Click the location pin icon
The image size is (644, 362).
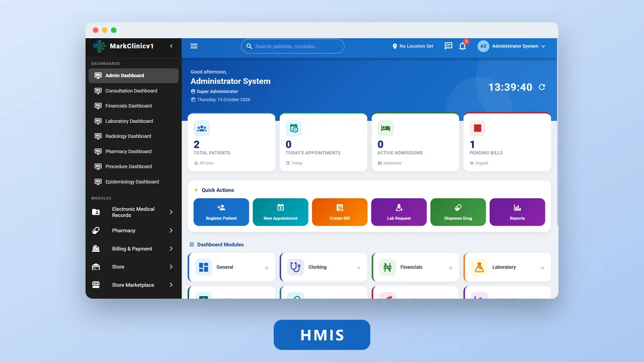395,46
